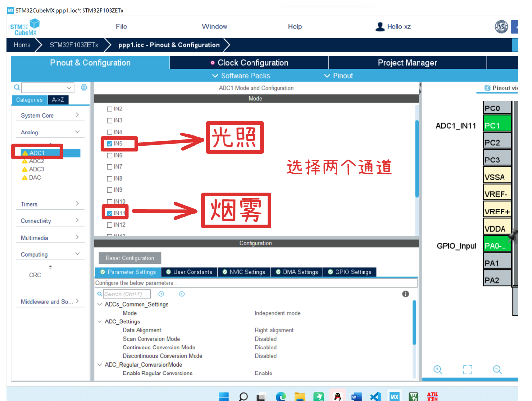Image resolution: width=532 pixels, height=401 pixels.
Task: Switch to STM32CubeMX taskbar icon
Action: point(394,396)
